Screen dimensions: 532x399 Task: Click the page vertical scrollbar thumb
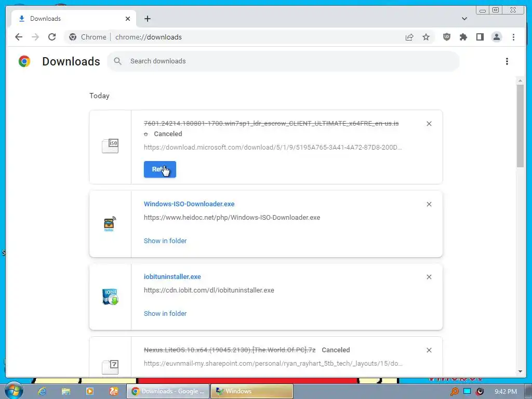point(520,126)
